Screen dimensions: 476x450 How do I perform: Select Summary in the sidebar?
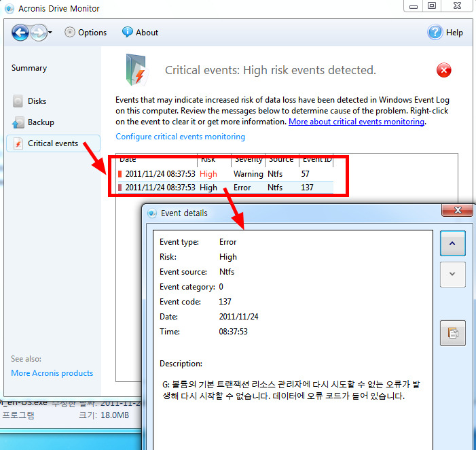[x=29, y=68]
